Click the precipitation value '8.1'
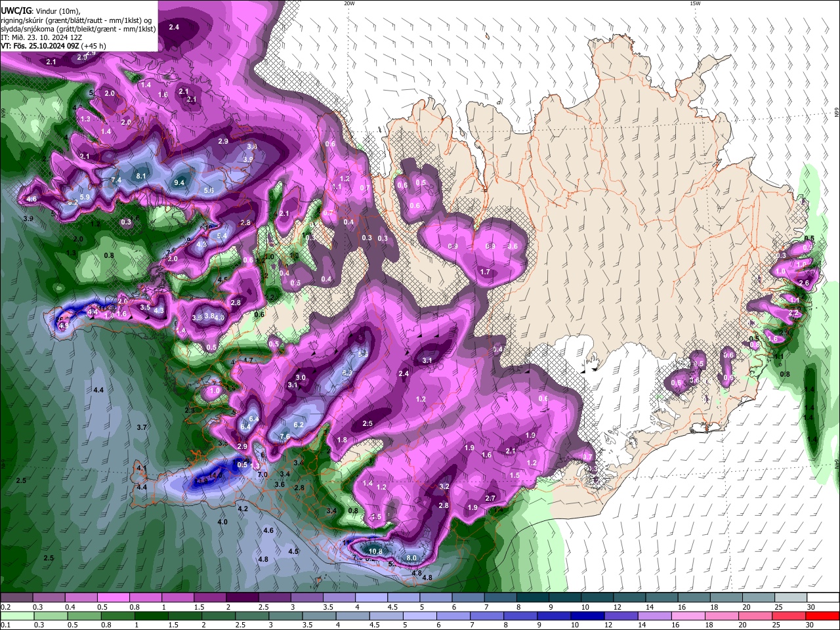The width and height of the screenshot is (840, 630). coord(141,176)
